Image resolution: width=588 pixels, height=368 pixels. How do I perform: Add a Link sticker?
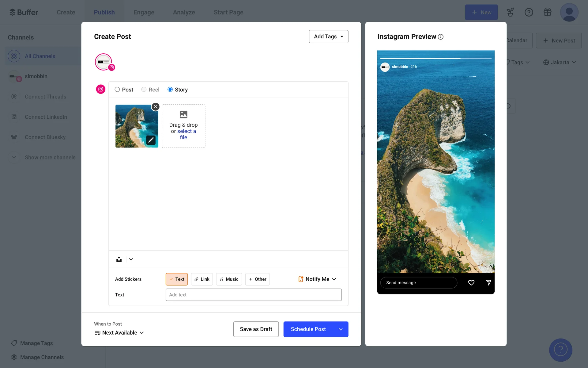(202, 279)
